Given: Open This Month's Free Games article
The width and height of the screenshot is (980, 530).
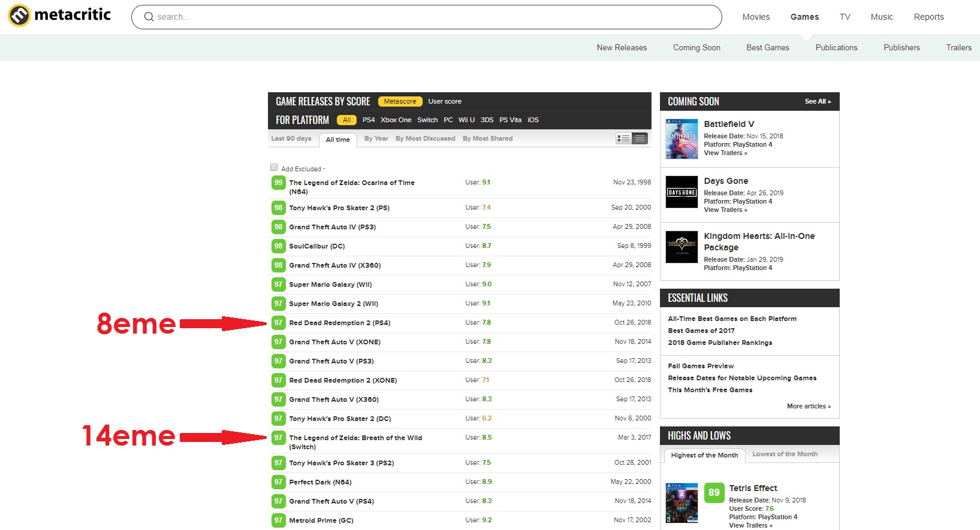Looking at the screenshot, I should click(710, 390).
